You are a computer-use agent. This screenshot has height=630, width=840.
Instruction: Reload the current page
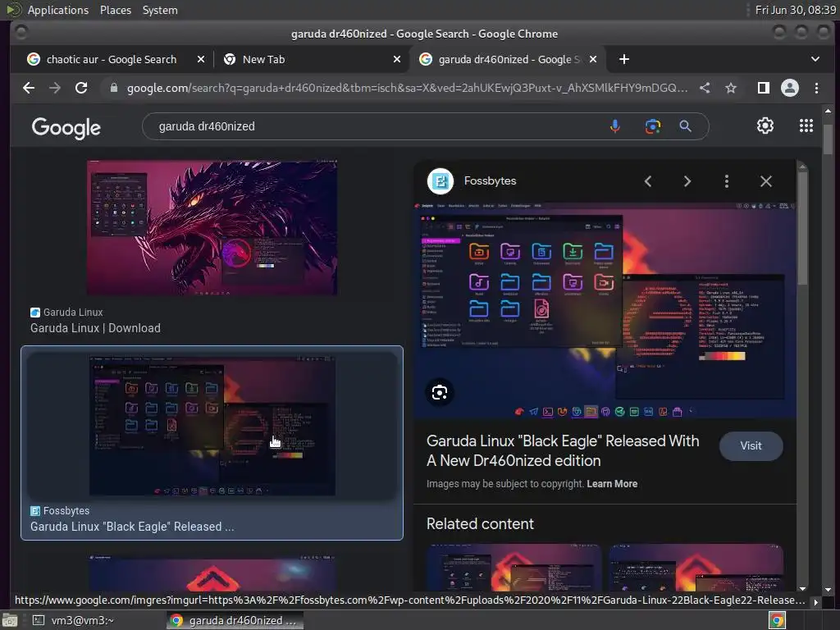pos(81,88)
